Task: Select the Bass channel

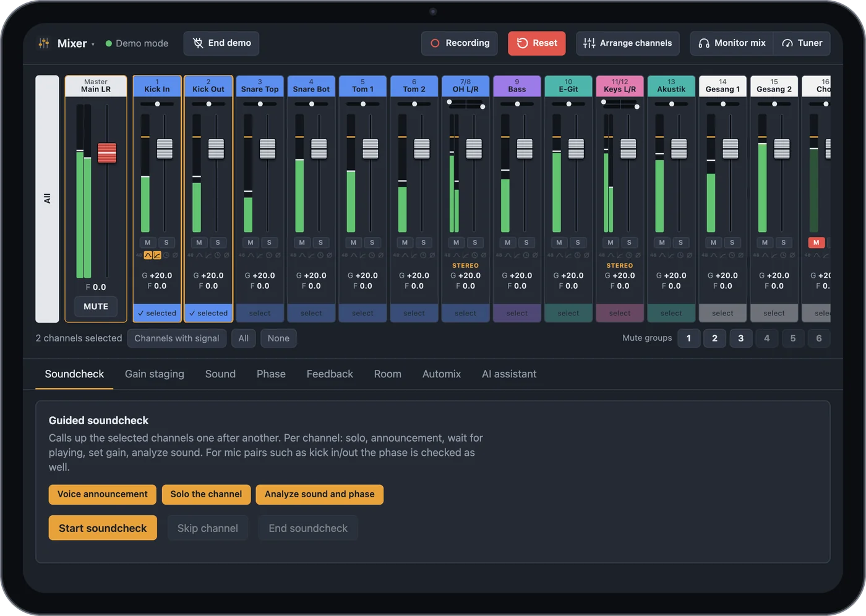Action: [517, 313]
